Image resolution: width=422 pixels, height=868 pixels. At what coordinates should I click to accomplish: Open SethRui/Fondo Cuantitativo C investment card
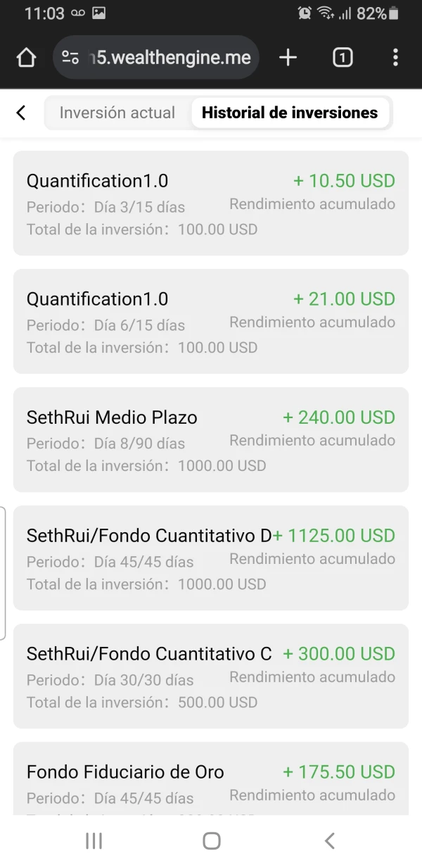pos(211,677)
